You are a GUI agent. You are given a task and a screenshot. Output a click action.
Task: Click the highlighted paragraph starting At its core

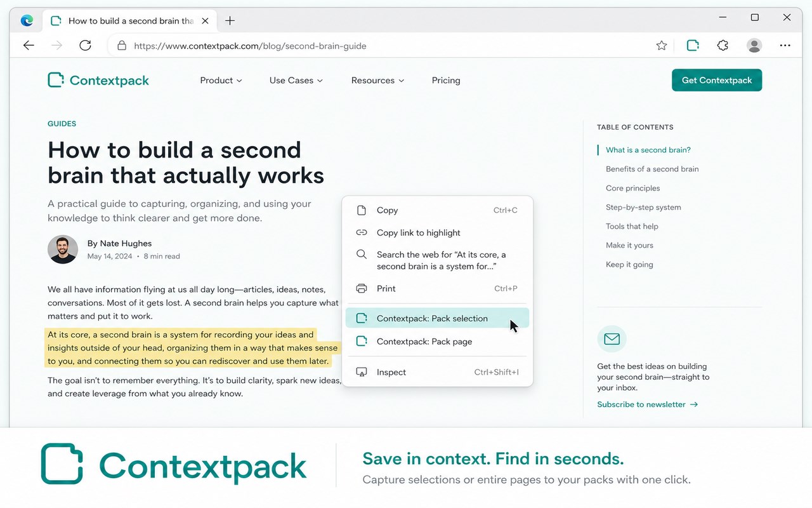click(x=193, y=348)
